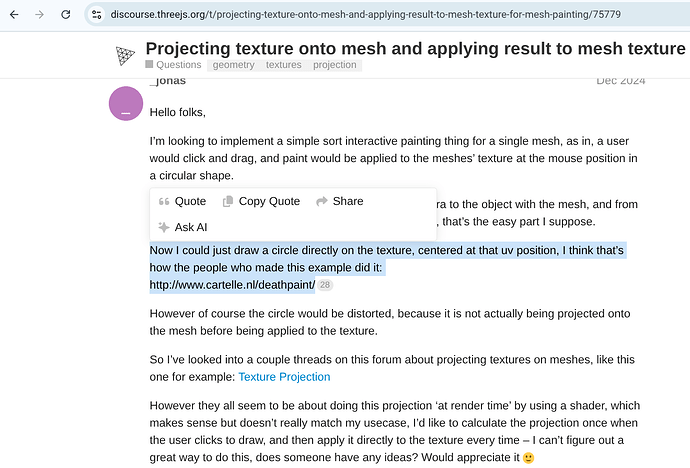Open the Texture Projection thread link
The height and width of the screenshot is (468, 690).
point(284,377)
